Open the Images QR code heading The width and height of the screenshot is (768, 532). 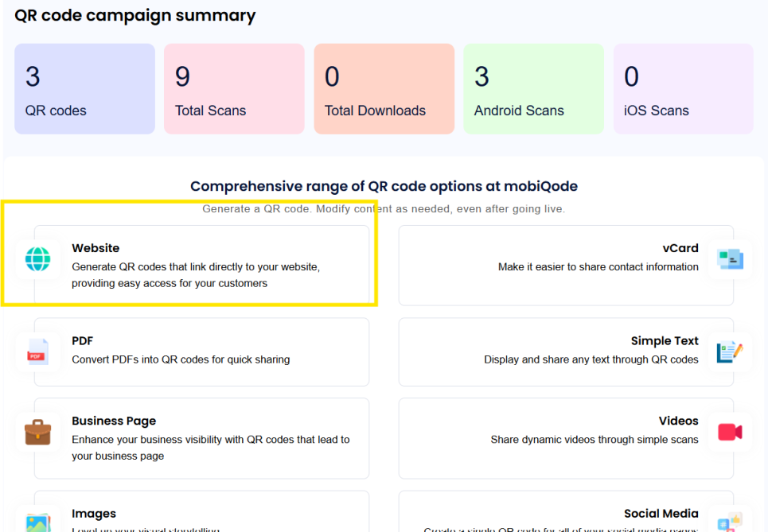pyautogui.click(x=94, y=514)
